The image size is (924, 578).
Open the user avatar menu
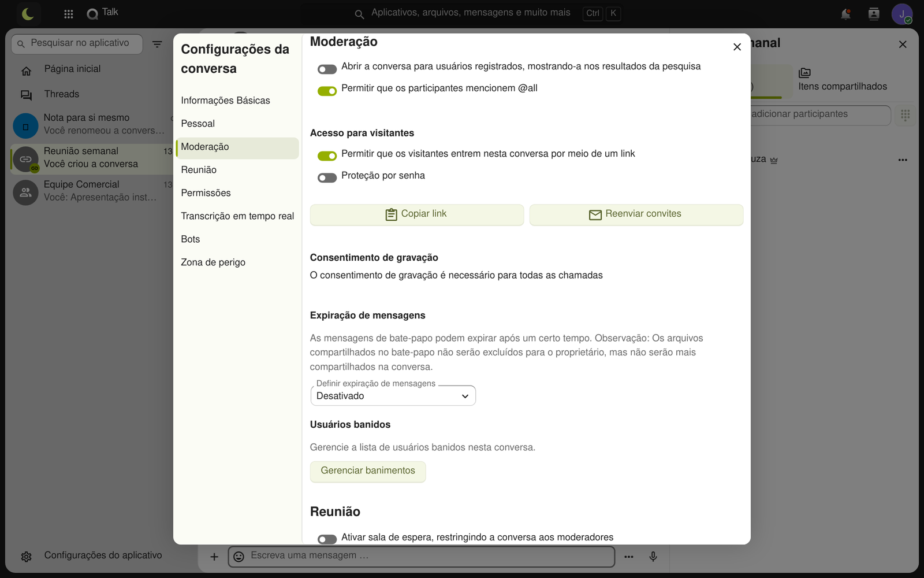[901, 14]
